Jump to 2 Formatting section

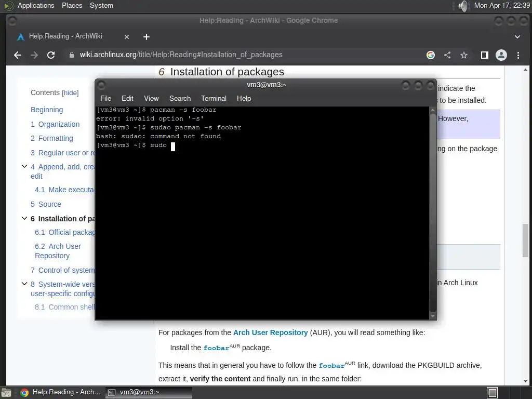pyautogui.click(x=51, y=138)
